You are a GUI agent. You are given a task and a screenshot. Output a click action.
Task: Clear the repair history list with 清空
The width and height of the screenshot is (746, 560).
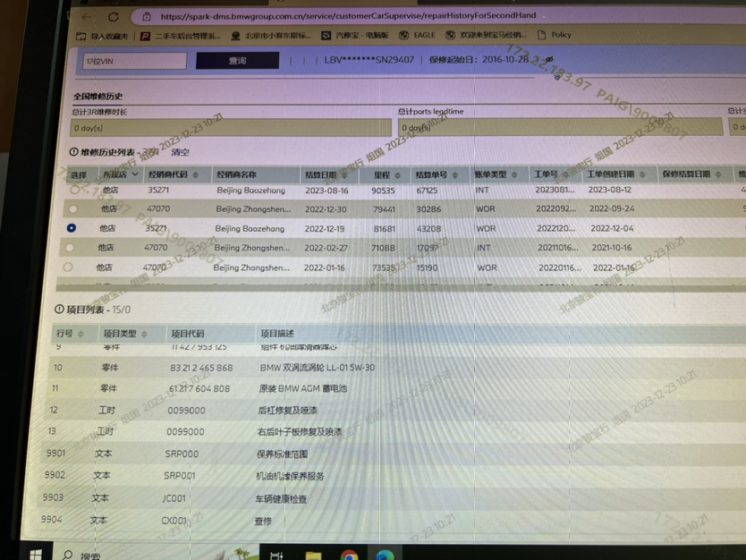coord(180,152)
